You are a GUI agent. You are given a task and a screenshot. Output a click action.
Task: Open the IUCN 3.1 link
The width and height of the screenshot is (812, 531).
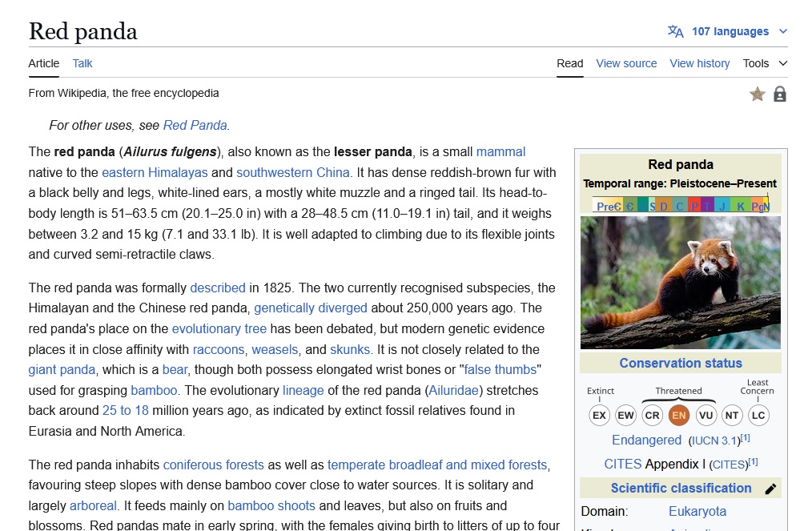click(x=714, y=440)
